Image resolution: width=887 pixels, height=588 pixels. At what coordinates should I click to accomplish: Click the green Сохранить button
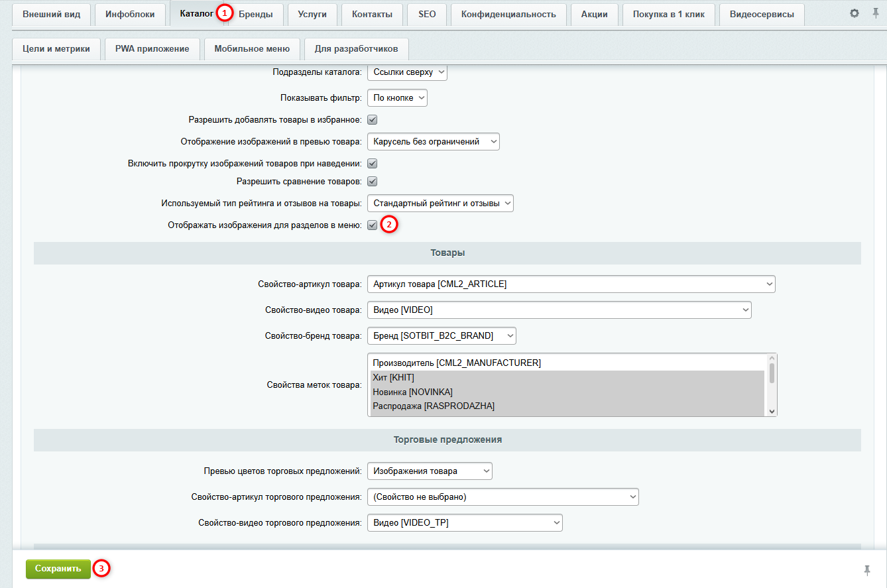[x=58, y=569]
